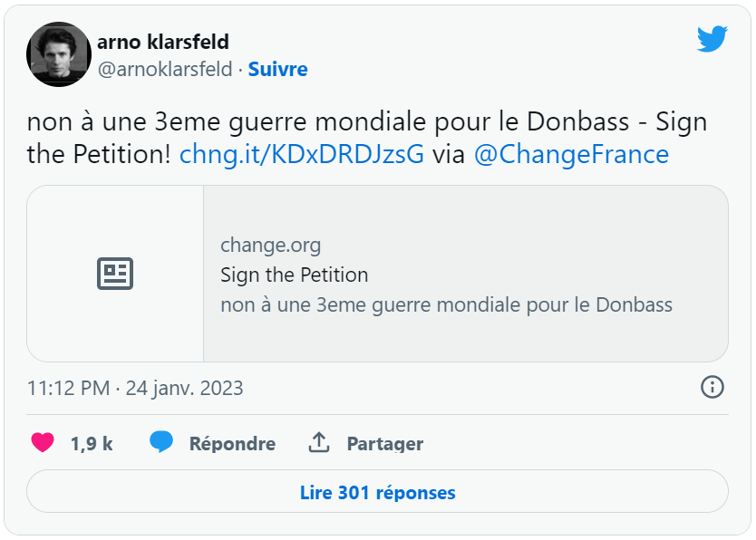The height and width of the screenshot is (540, 756).
Task: Open Lire 301 réponses
Action: [377, 491]
